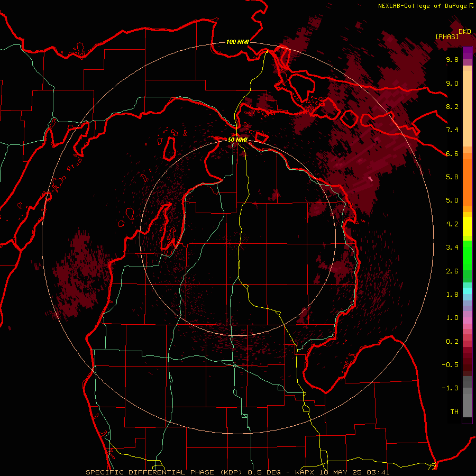Click the 7.4 scale value
This screenshot has width=476, height=476.
[452, 130]
